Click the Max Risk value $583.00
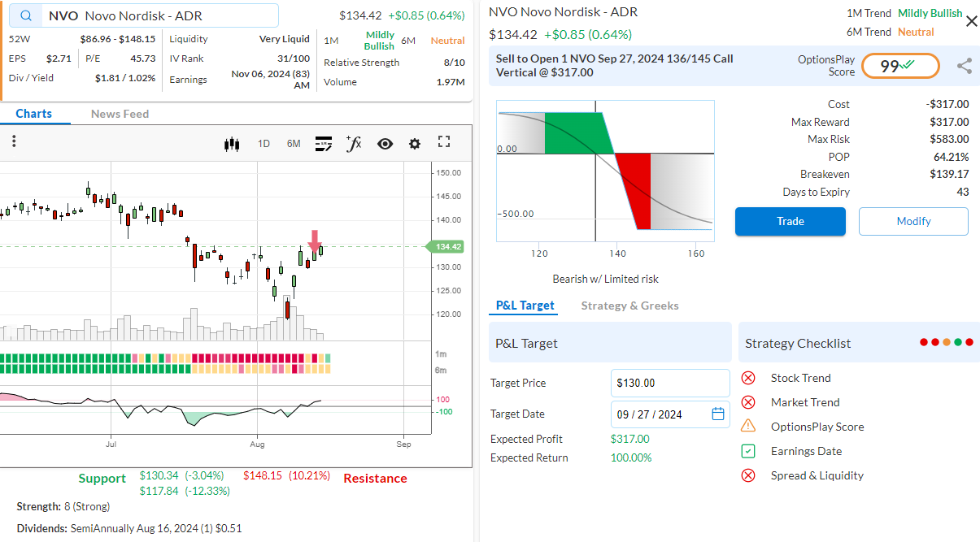This screenshot has width=980, height=542. pos(949,139)
